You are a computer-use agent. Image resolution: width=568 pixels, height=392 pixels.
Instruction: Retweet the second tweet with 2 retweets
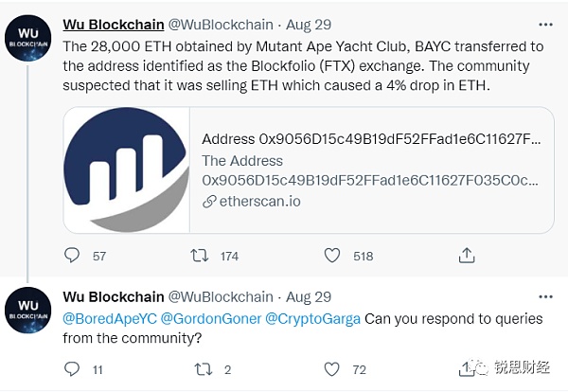(200, 369)
